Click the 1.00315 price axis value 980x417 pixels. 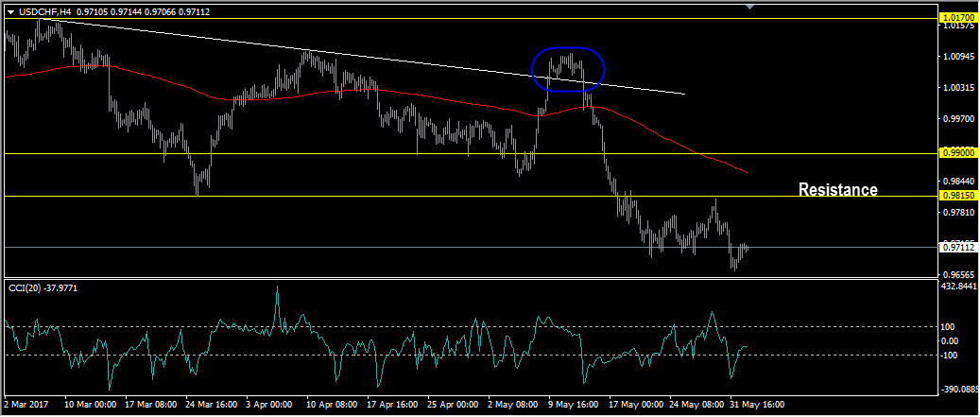click(959, 88)
